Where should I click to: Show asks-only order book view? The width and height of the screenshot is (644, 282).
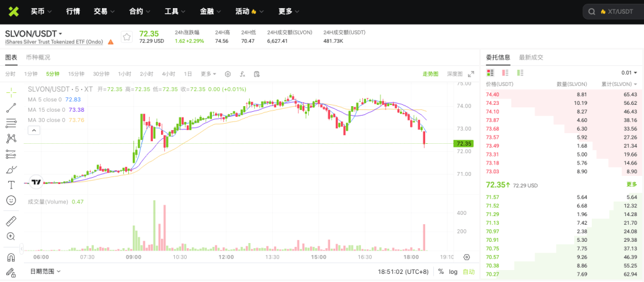(505, 73)
